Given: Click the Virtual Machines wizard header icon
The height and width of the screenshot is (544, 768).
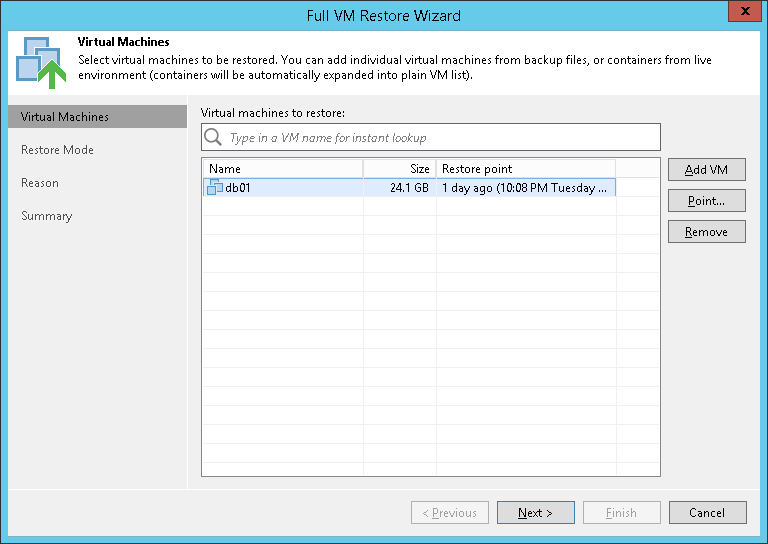Looking at the screenshot, I should click(x=41, y=62).
